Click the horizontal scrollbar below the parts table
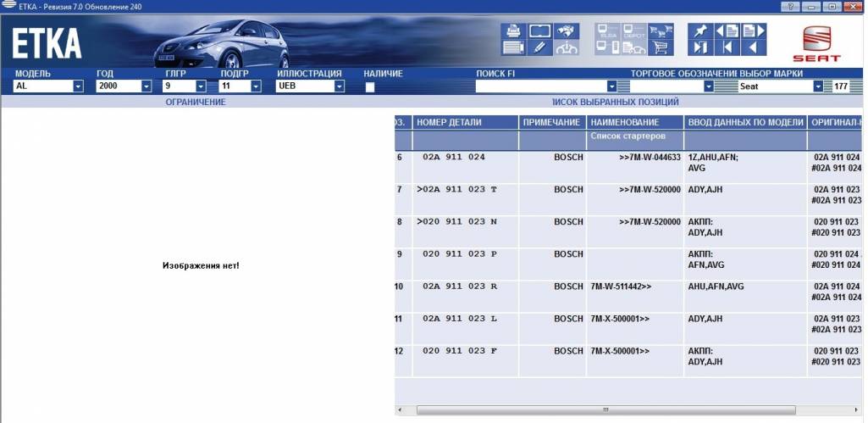Screen dimensions: 868x423 605,410
